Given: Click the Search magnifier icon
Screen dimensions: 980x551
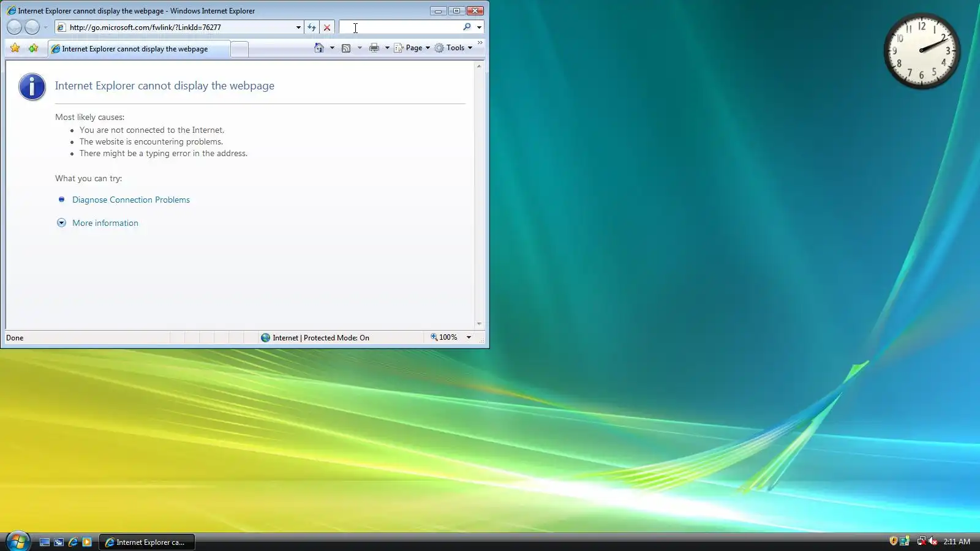Looking at the screenshot, I should (467, 27).
